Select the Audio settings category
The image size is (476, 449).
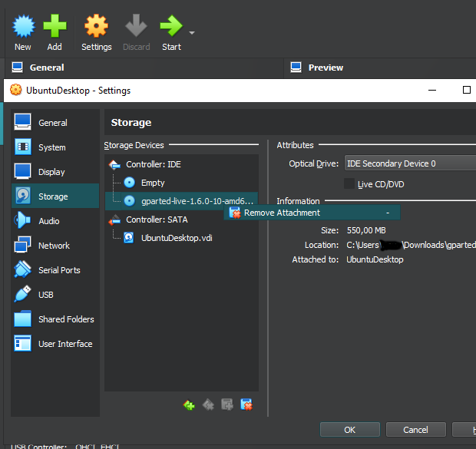click(55, 221)
